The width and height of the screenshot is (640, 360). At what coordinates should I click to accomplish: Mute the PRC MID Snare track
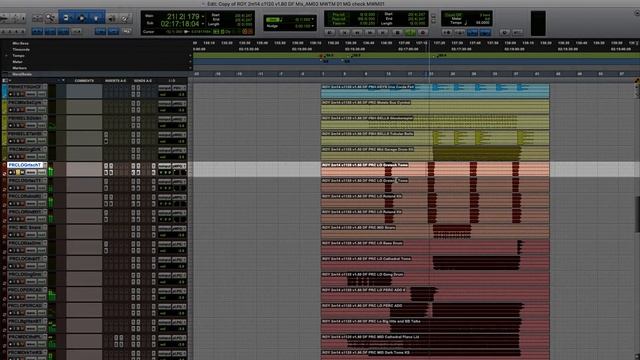22,235
